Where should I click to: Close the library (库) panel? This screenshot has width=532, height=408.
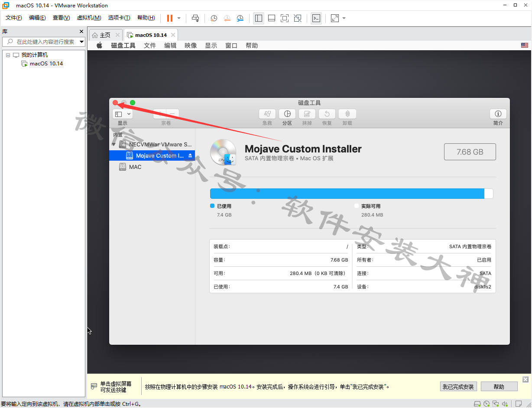tap(81, 32)
